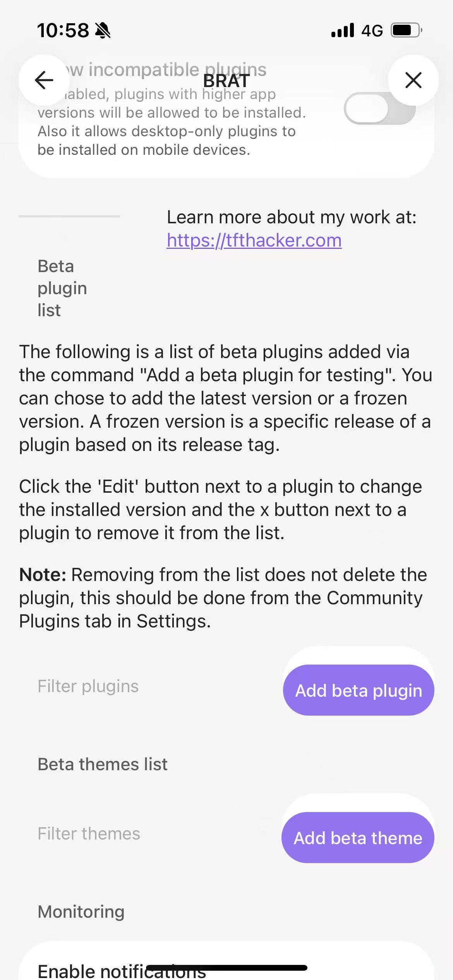Tap the Beta plugin list heading
This screenshot has width=453, height=980.
pos(62,288)
